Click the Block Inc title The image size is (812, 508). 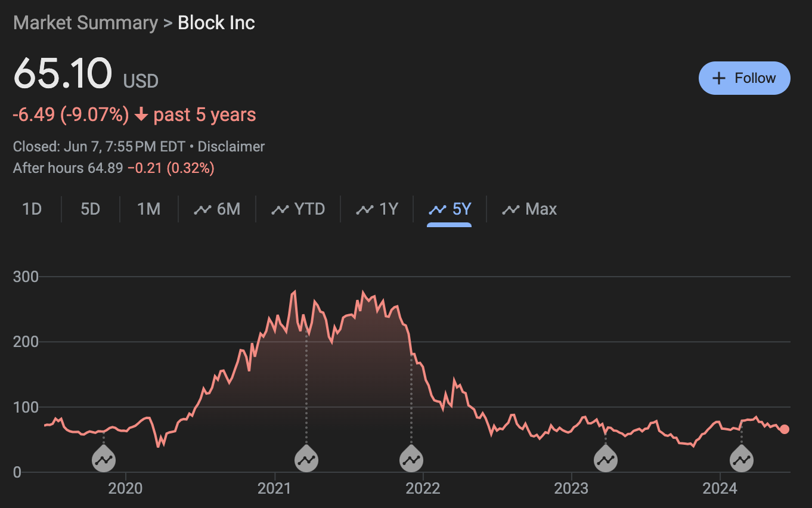[216, 23]
